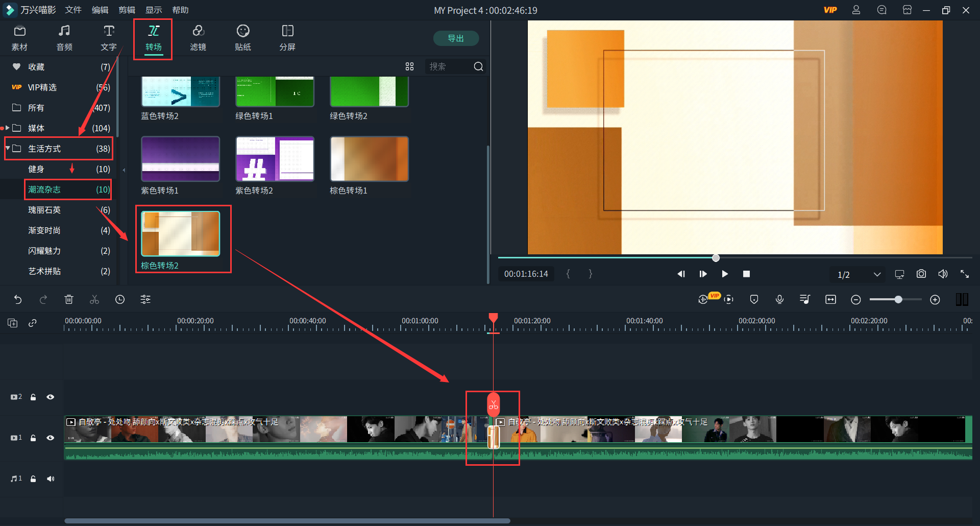Open the voiceover microphone recording tool
Image resolution: width=980 pixels, height=526 pixels.
[x=779, y=300]
